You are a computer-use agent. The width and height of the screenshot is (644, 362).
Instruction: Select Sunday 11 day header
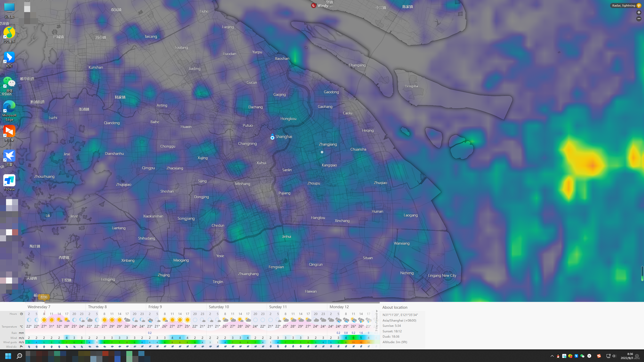(x=278, y=307)
